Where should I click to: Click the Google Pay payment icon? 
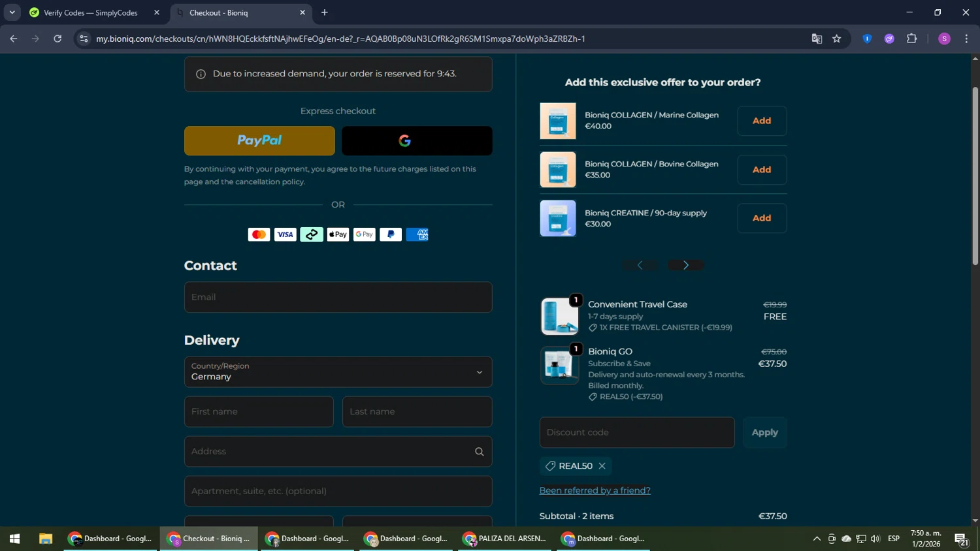pyautogui.click(x=364, y=234)
